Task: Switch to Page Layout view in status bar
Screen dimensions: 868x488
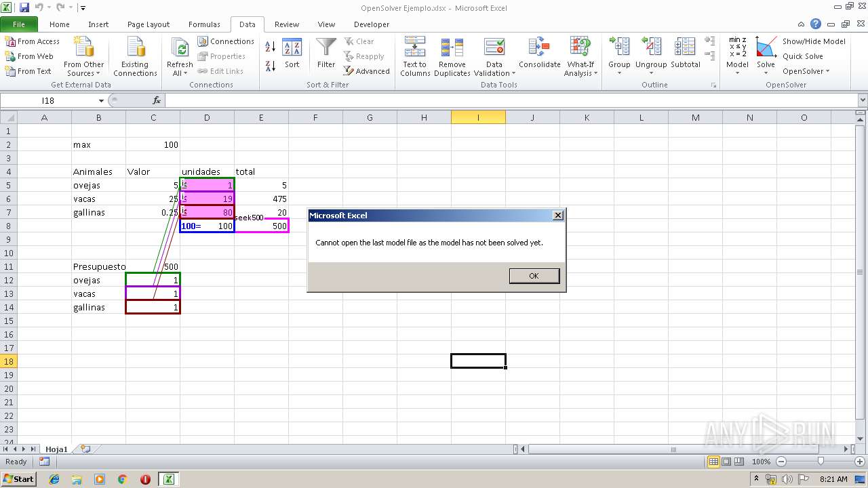Action: click(726, 462)
